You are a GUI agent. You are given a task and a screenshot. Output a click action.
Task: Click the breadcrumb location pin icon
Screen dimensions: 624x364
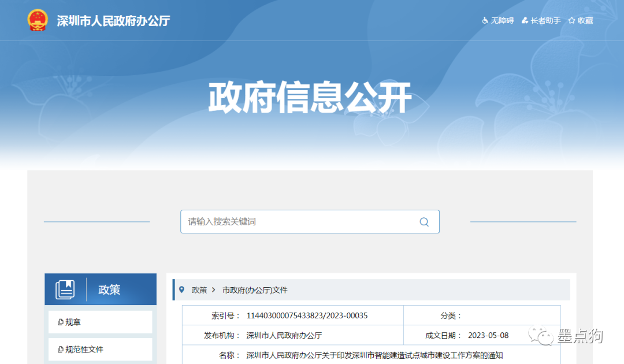(182, 289)
